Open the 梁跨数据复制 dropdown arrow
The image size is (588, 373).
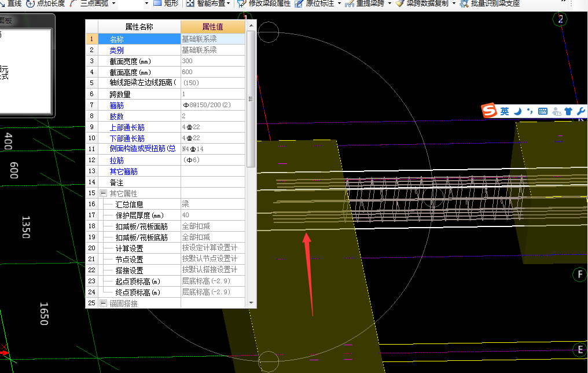coord(454,3)
